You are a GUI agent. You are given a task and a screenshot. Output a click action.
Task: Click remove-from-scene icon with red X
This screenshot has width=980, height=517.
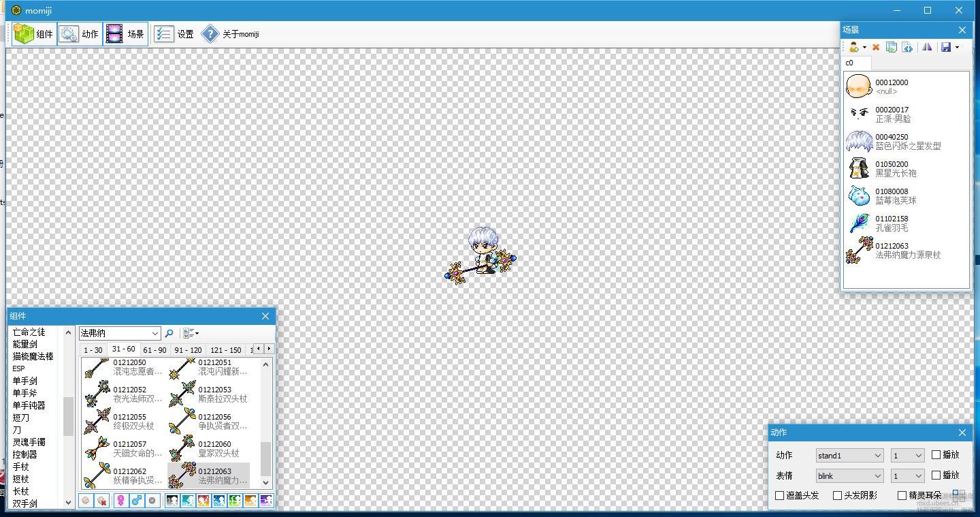101,501
